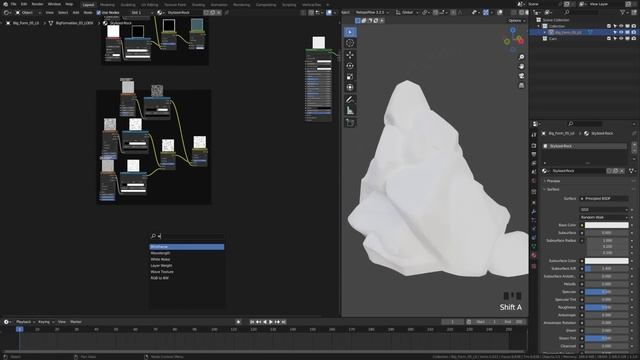640x360 pixels.
Task: Open the Keying popover in timeline
Action: click(x=45, y=322)
